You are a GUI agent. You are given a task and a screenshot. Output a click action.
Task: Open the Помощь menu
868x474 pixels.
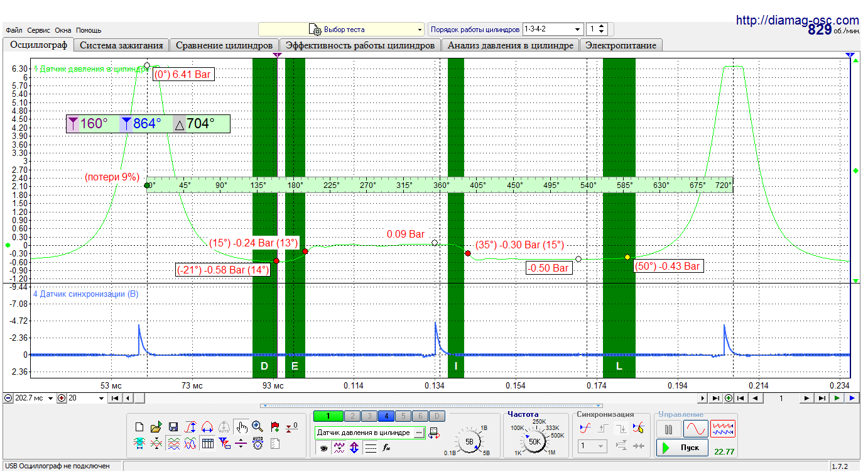[x=89, y=30]
